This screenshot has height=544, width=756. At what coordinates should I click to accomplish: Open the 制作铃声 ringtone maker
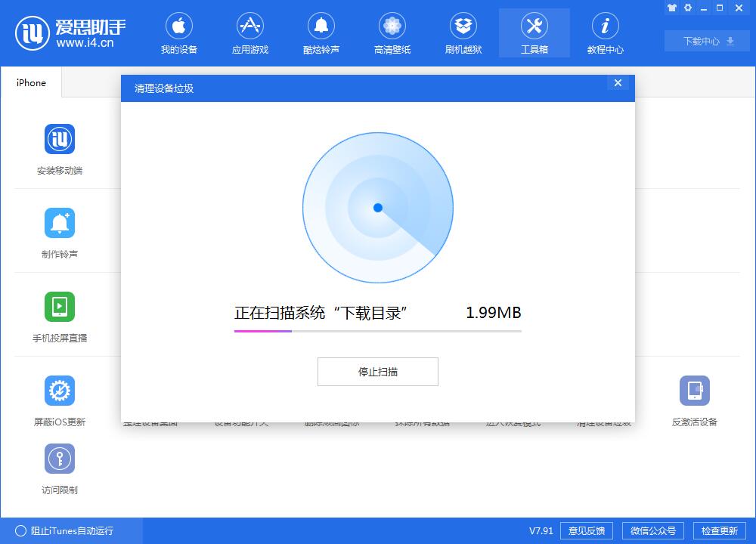pos(60,231)
